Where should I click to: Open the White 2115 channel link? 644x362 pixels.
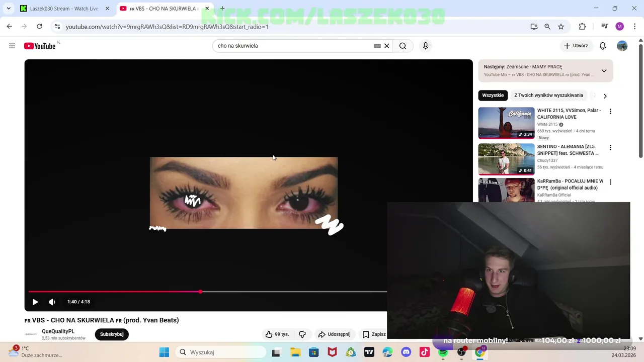(x=547, y=124)
